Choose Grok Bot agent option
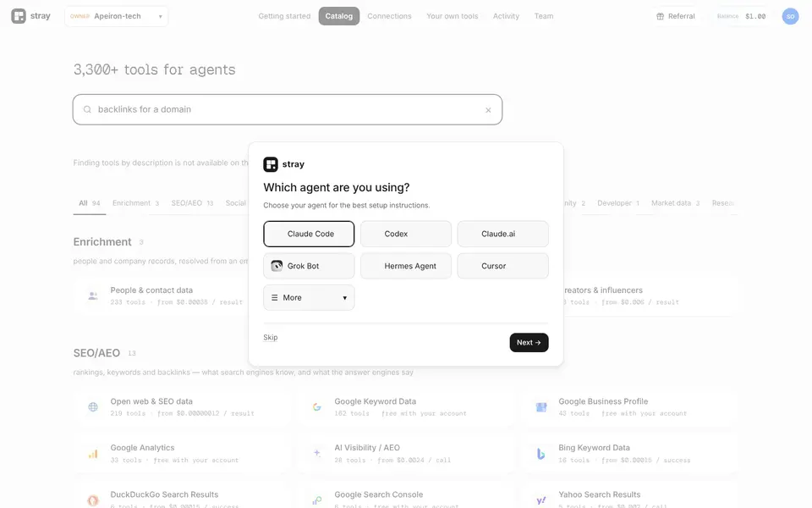812x508 pixels. pyautogui.click(x=309, y=266)
